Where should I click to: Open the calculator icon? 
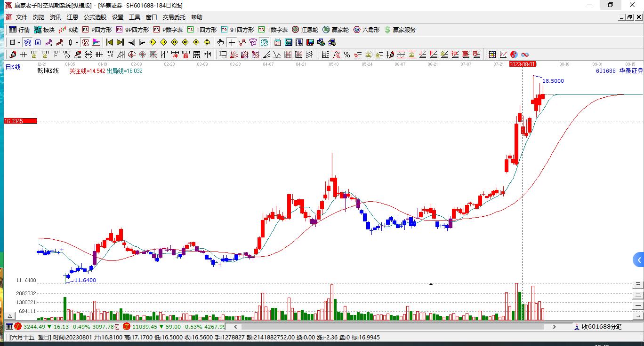(x=289, y=42)
